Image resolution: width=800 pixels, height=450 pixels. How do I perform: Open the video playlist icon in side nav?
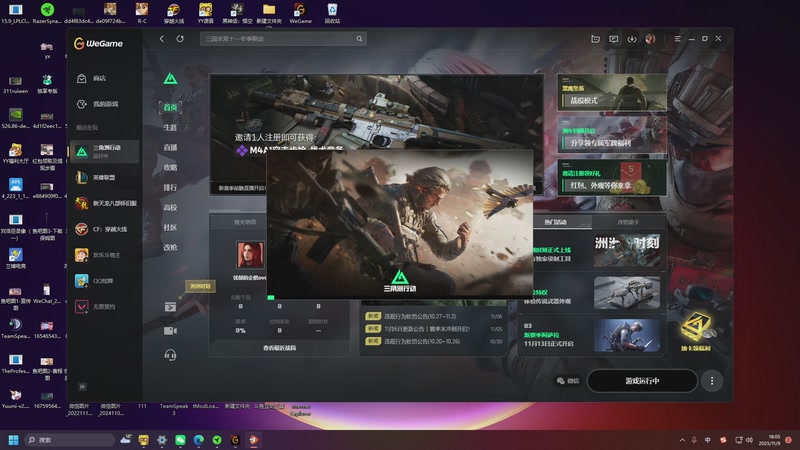tap(170, 307)
